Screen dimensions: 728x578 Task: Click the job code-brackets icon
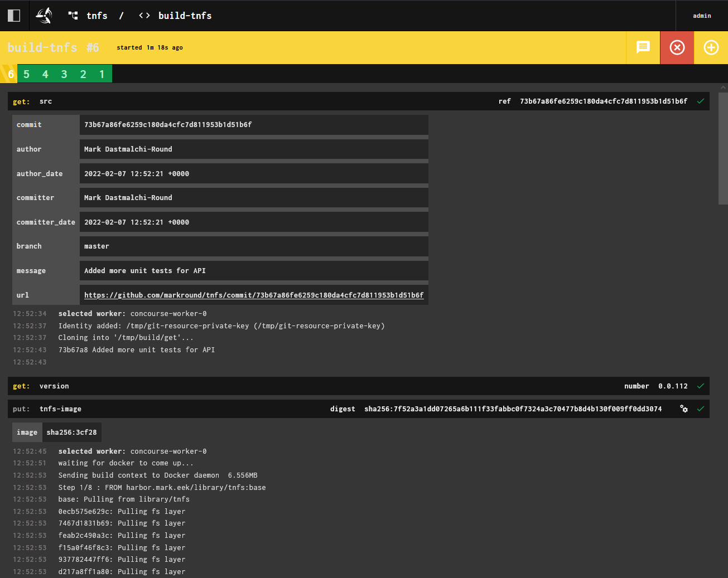click(x=144, y=16)
